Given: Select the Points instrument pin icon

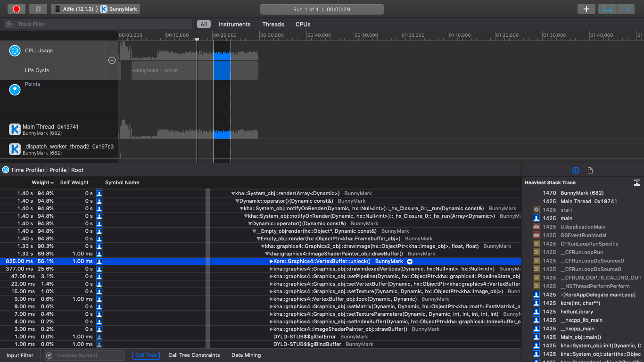Looking at the screenshot, I should (15, 89).
